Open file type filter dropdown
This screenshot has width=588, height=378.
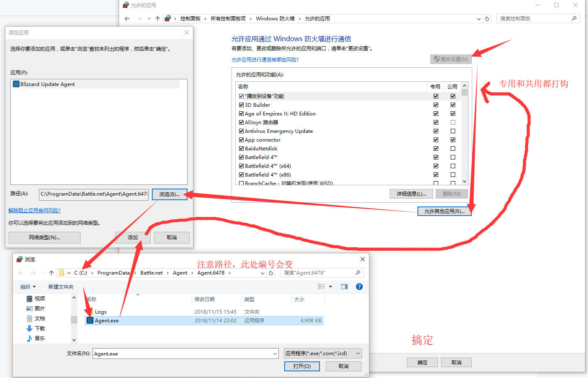(358, 353)
